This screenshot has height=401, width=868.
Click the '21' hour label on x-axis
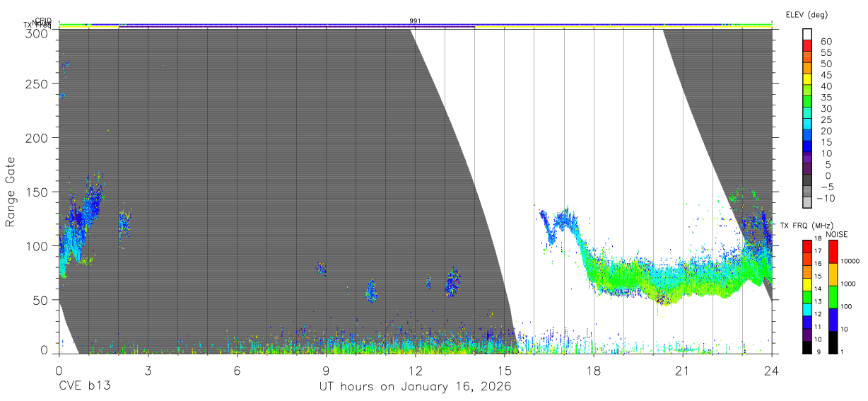point(682,370)
